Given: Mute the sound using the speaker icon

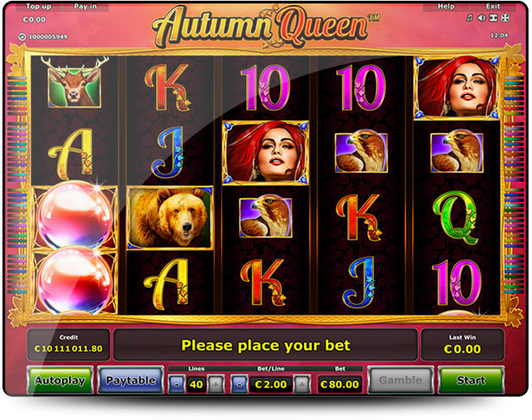Looking at the screenshot, I should 481,18.
